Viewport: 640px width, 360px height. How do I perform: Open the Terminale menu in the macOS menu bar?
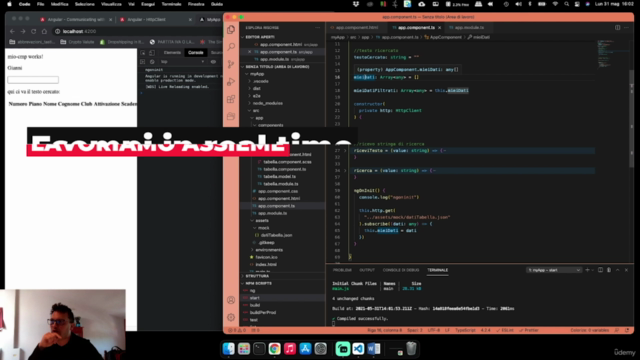pos(171,4)
